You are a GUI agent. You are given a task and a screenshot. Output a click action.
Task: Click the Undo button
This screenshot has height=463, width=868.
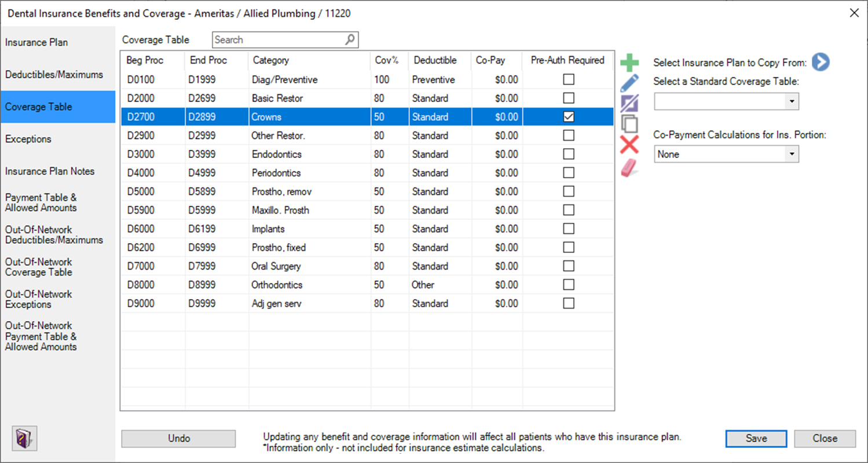[x=179, y=439]
